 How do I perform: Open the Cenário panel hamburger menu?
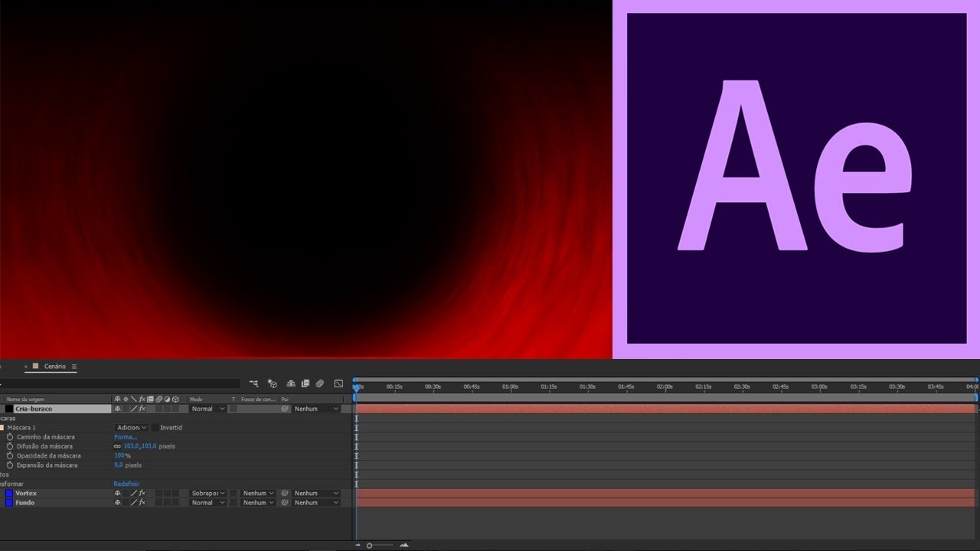(74, 367)
